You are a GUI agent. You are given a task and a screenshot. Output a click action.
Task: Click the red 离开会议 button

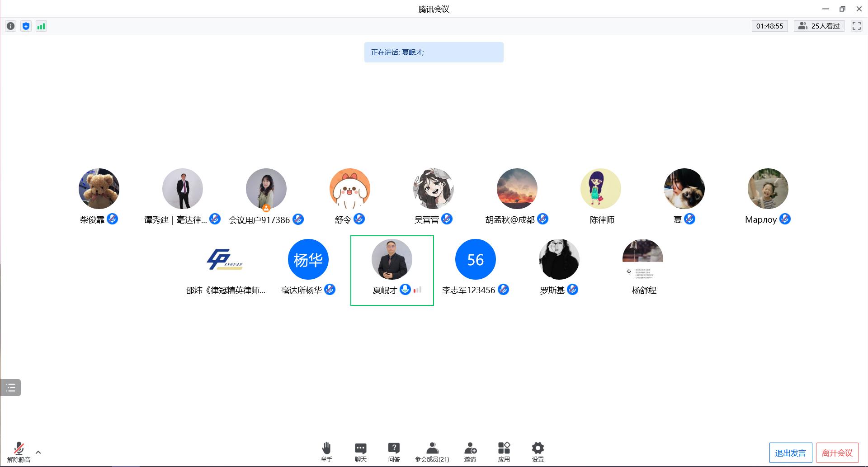[837, 453]
